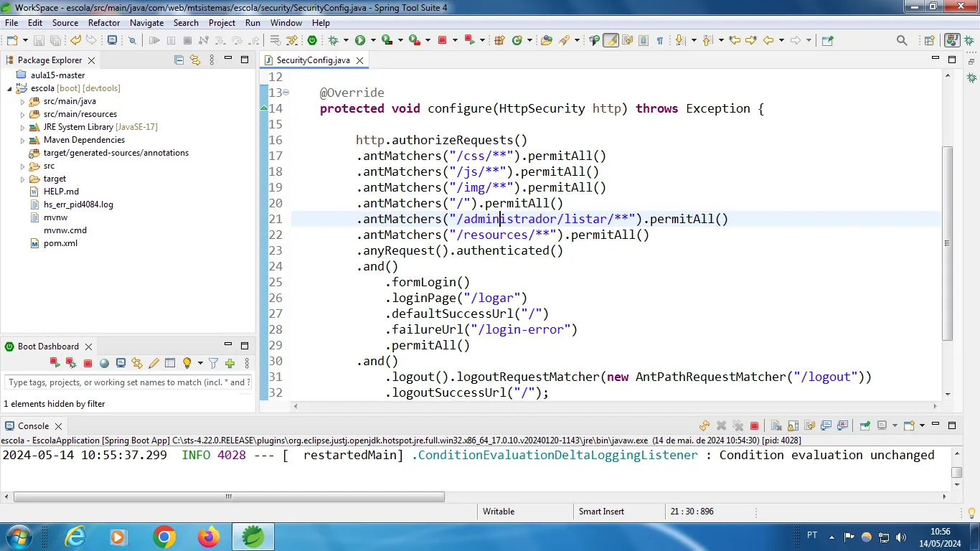Click the Boot Dashboard filter funnel icon

click(x=213, y=364)
